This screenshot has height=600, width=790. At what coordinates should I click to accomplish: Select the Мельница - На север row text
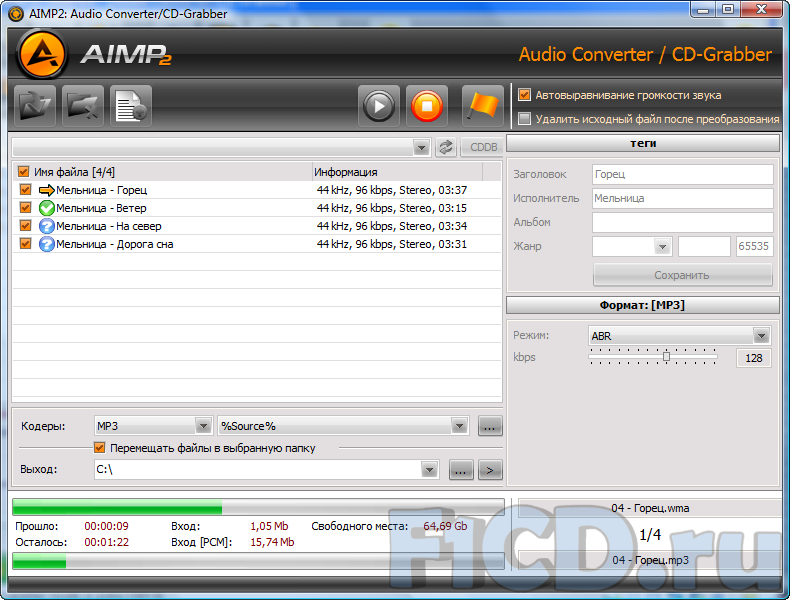[109, 226]
